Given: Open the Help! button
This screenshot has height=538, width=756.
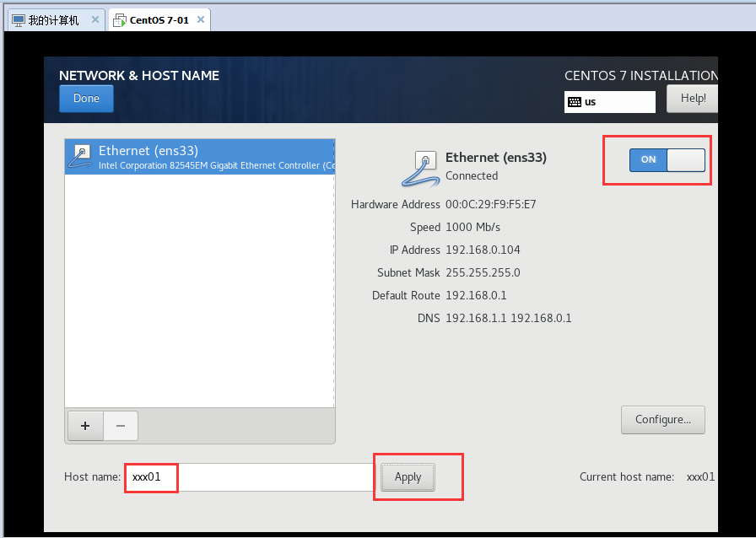Looking at the screenshot, I should pos(693,99).
